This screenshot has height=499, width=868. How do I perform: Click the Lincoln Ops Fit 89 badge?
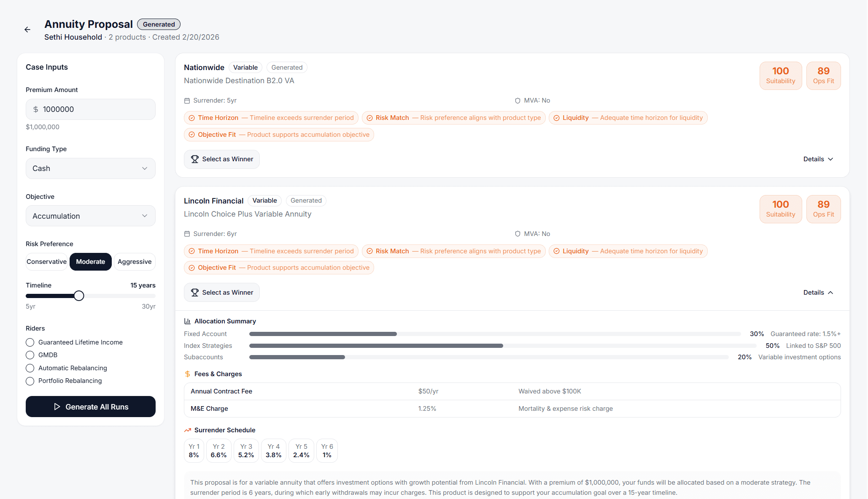coord(824,209)
